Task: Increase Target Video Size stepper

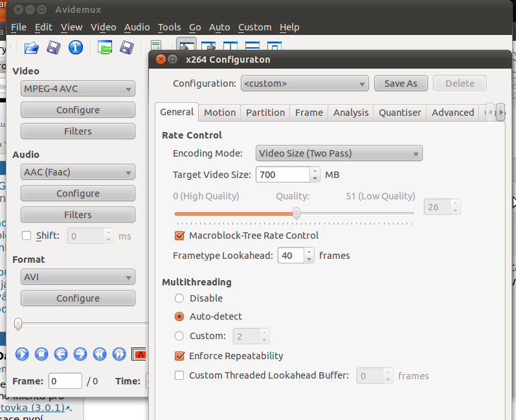Action: click(315, 171)
